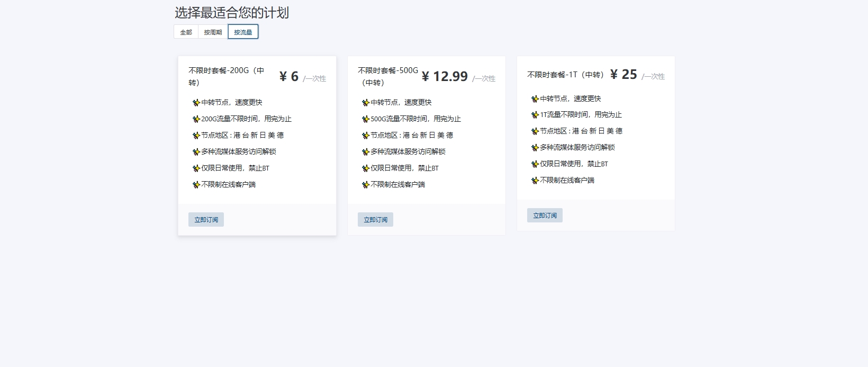Click 立即订阅 under the 500G plan
This screenshot has height=367, width=868.
point(375,220)
